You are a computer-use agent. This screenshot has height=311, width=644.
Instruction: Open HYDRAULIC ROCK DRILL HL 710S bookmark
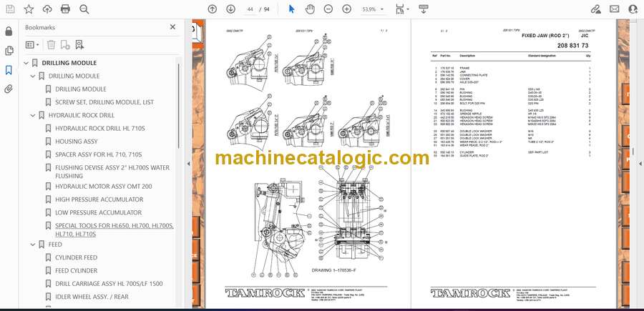point(99,129)
